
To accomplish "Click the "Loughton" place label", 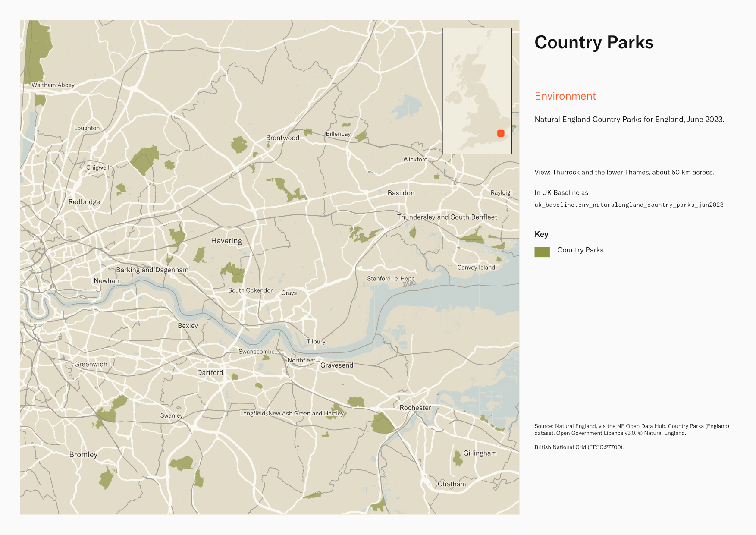I will pos(87,128).
